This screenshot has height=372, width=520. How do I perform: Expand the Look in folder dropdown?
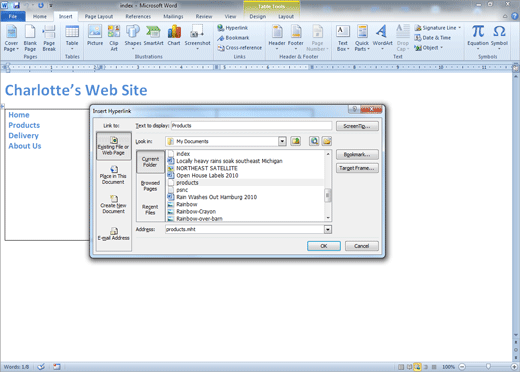point(282,141)
